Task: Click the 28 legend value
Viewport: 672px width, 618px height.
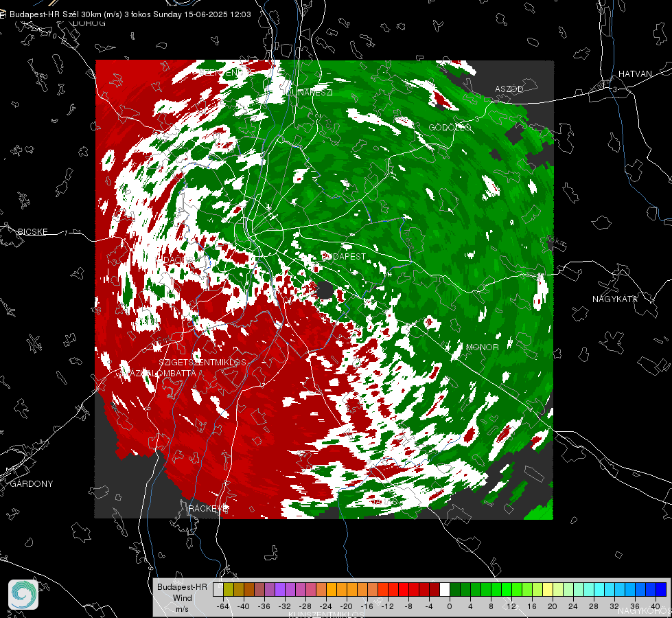Action: pyautogui.click(x=594, y=606)
